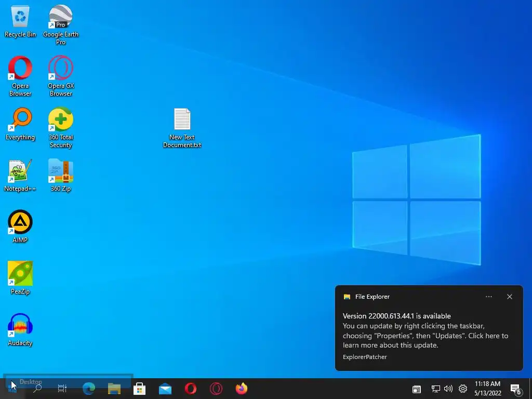Image resolution: width=532 pixels, height=399 pixels.
Task: Open the network status tray icon
Action: pos(436,389)
